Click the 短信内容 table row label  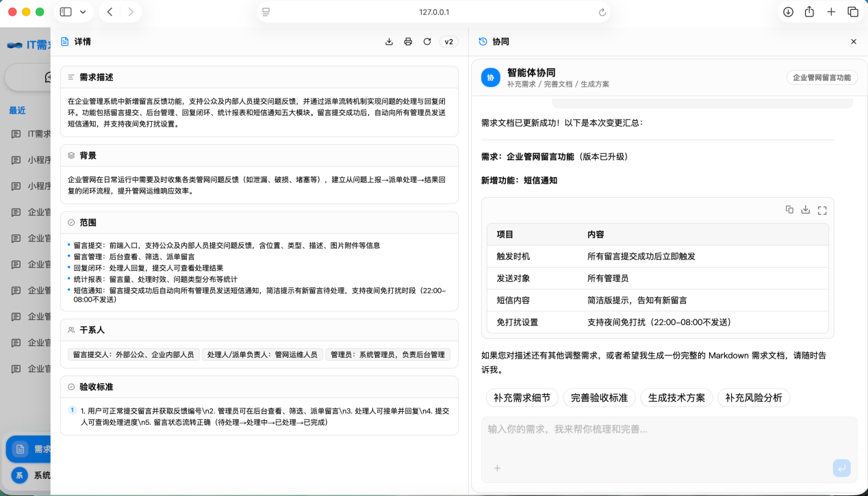pyautogui.click(x=513, y=300)
